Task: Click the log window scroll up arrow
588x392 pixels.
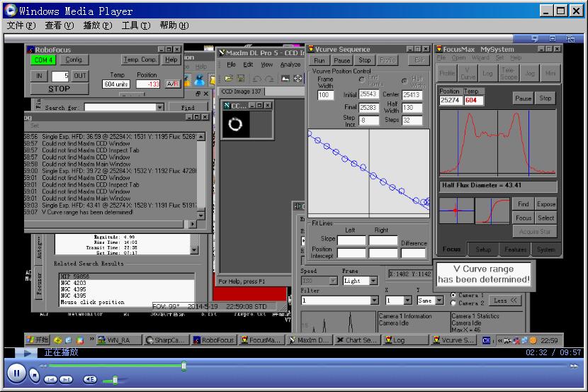Action: pos(201,137)
